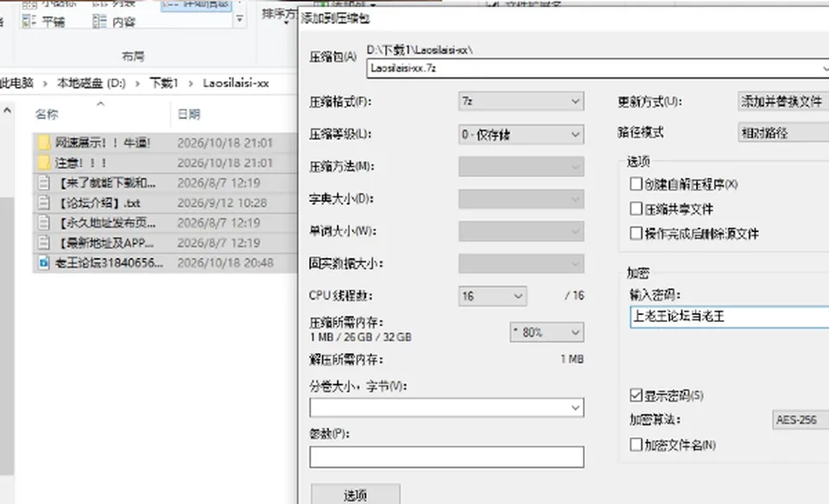
Task: Click Laosilaisi-xx in the address breadcrumb
Action: point(236,84)
